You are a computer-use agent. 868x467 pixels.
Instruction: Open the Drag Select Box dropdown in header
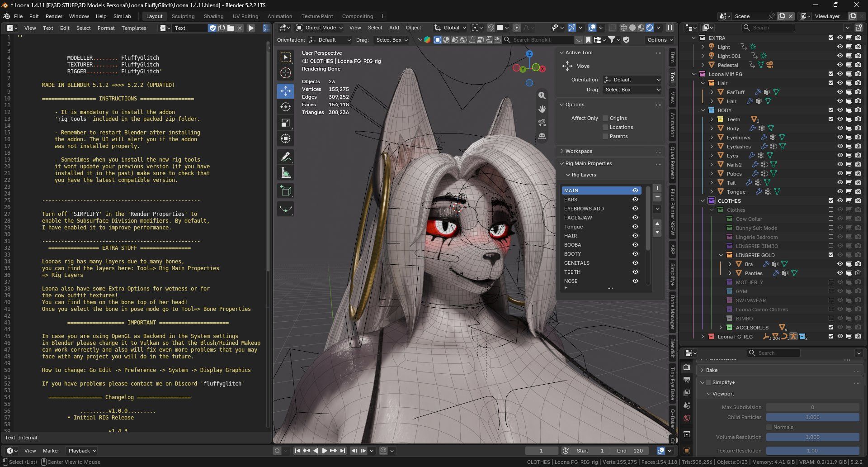click(392, 40)
